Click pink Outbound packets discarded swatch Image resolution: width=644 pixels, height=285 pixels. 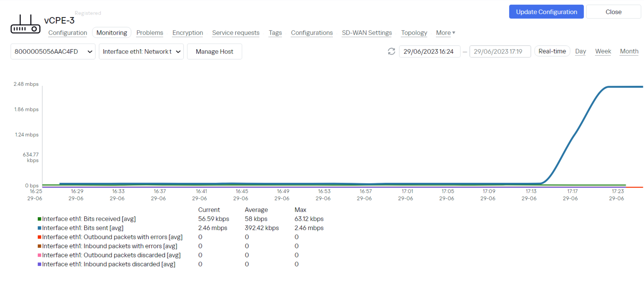[39, 255]
